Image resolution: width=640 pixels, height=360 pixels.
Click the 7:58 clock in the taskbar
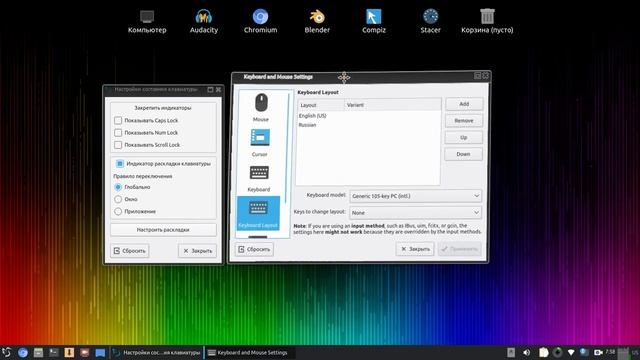coord(611,352)
